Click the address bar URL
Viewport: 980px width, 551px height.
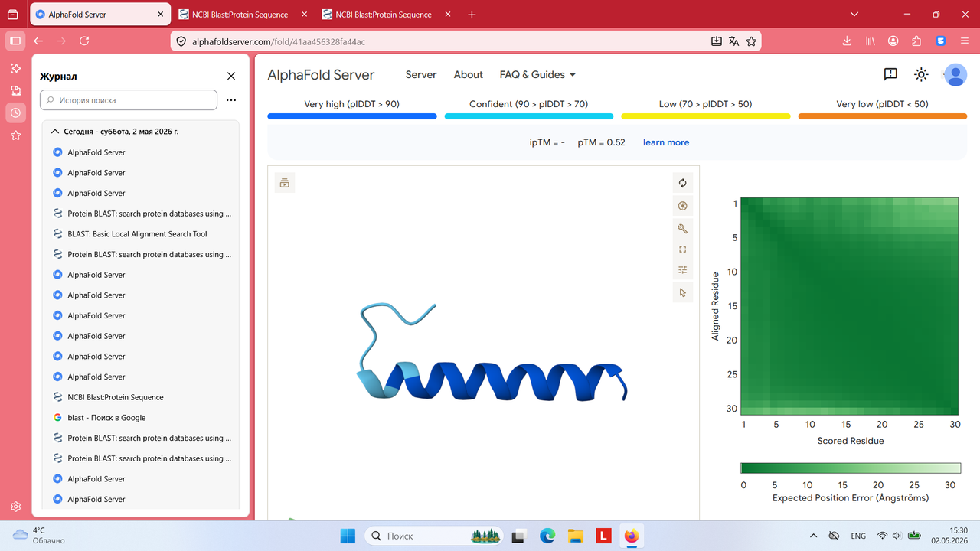click(x=279, y=41)
